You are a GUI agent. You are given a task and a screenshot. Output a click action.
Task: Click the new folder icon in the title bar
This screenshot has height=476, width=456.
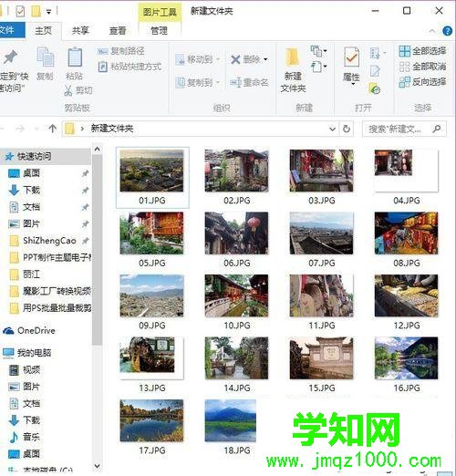tap(36, 12)
